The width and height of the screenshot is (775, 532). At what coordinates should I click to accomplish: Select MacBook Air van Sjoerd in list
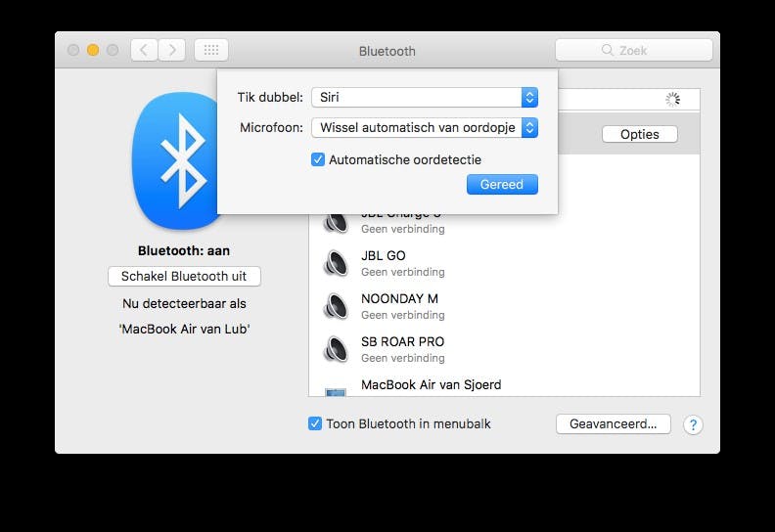click(x=504, y=383)
